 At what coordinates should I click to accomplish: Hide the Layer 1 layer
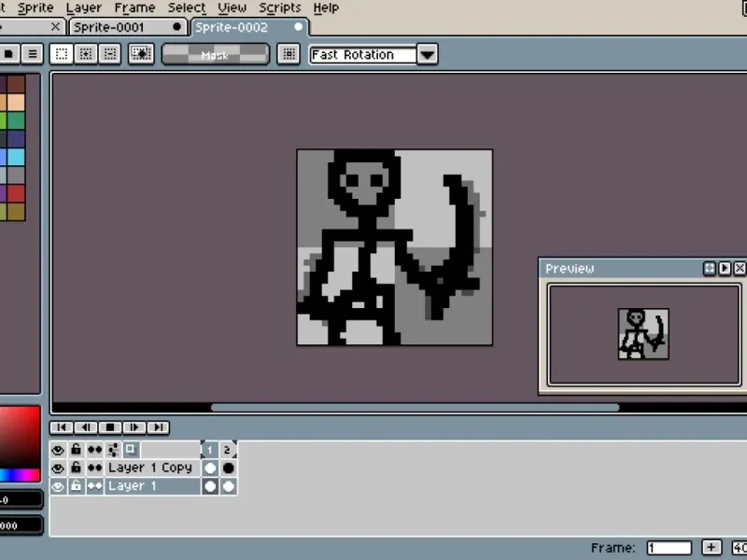pos(58,486)
